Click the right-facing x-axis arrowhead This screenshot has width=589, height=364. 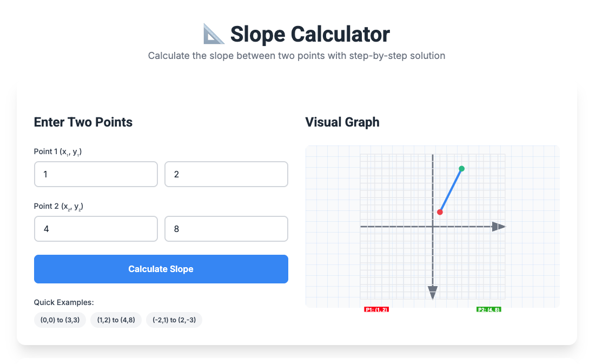498,227
